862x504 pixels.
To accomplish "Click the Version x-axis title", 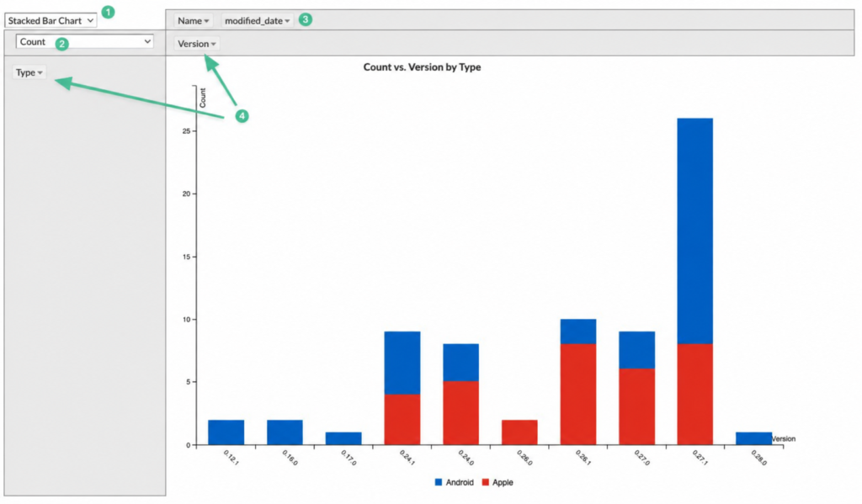I will coord(784,438).
